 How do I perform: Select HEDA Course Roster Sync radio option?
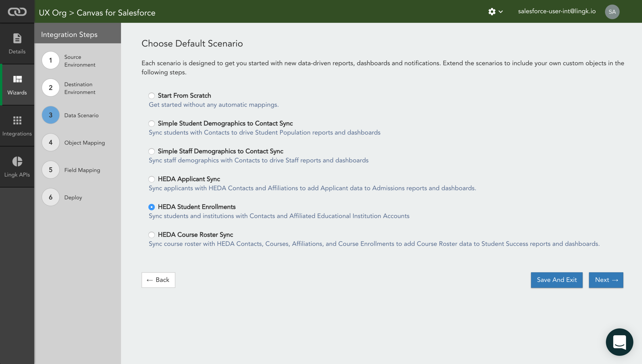point(152,235)
